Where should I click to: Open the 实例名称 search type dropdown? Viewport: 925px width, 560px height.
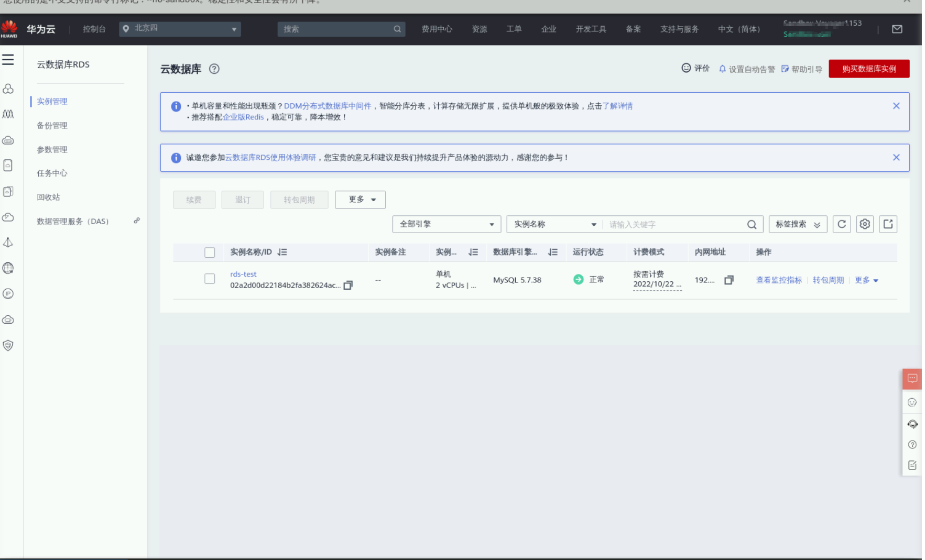(x=554, y=224)
